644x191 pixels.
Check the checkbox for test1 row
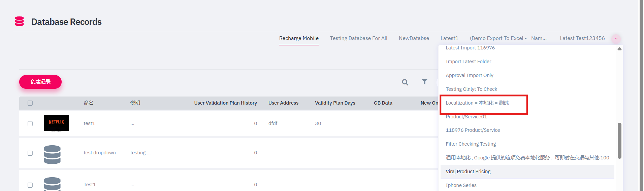pyautogui.click(x=30, y=123)
